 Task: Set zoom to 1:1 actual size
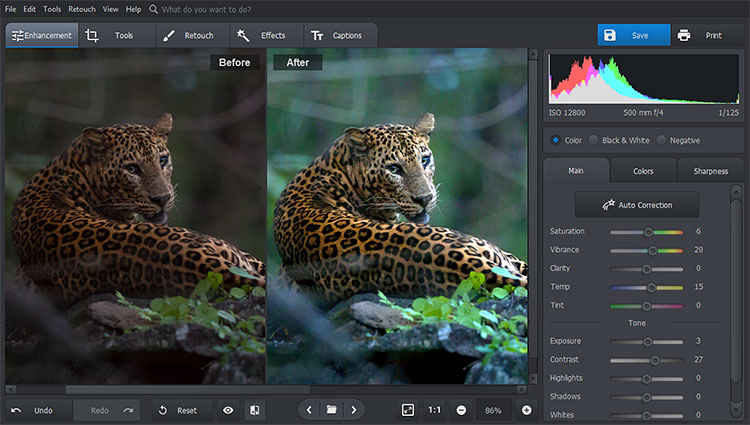435,410
